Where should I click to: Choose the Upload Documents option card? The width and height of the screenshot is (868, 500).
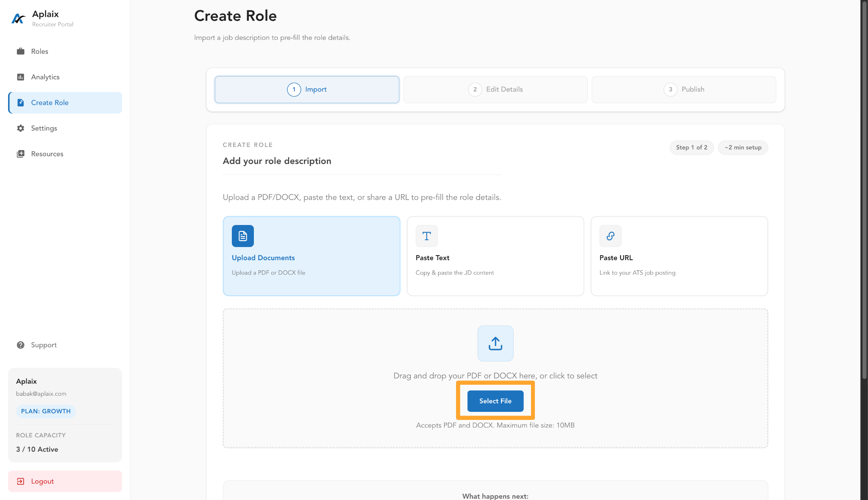[312, 256]
